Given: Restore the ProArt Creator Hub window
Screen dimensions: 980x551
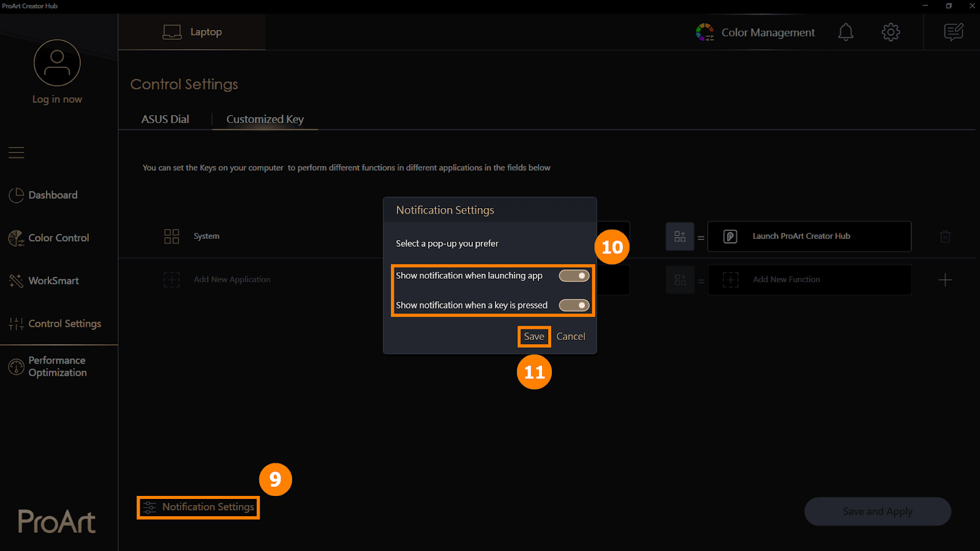Looking at the screenshot, I should coord(949,6).
